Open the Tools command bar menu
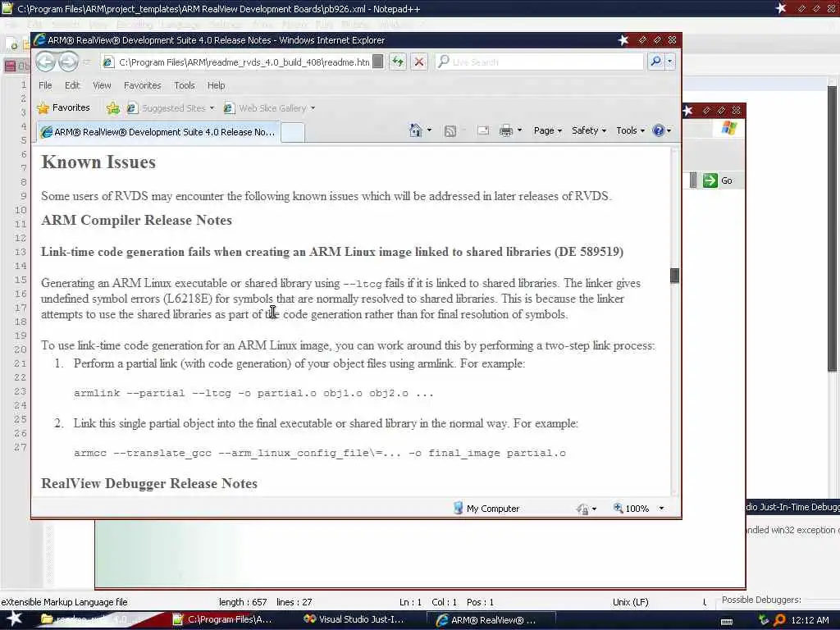Viewport: 840px width, 630px height. [631, 130]
